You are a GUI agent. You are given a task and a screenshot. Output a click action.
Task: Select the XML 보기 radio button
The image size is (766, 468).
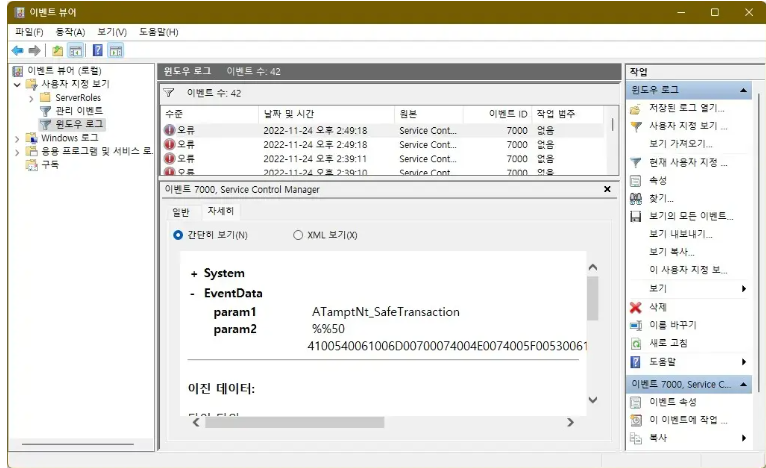(298, 235)
